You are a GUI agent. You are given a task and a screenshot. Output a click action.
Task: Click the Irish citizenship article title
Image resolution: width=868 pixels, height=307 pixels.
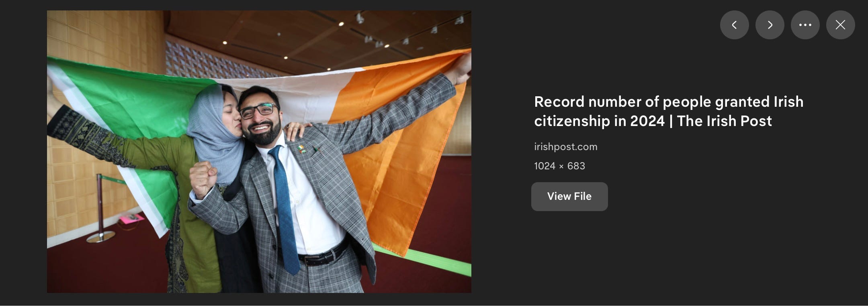tap(669, 111)
